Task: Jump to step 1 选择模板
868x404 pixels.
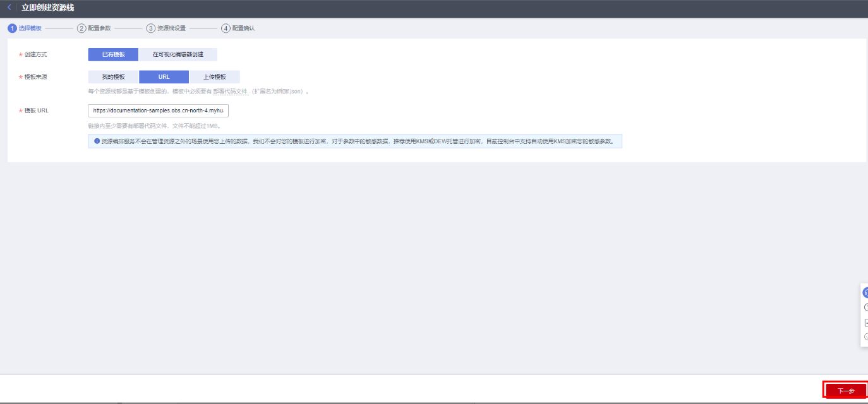Action: click(x=25, y=28)
